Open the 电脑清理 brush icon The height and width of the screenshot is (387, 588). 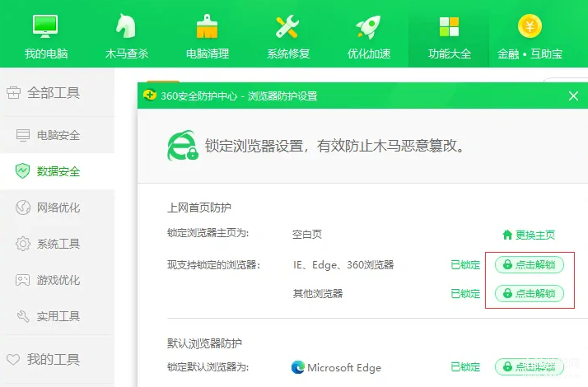click(x=207, y=26)
